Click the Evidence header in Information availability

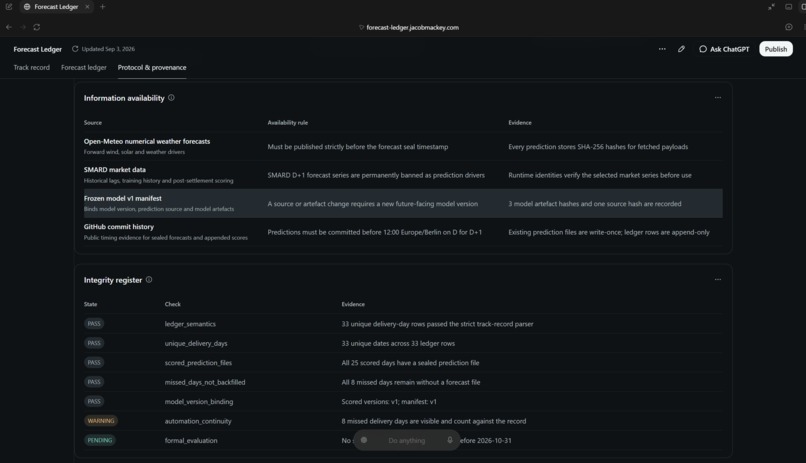(x=520, y=123)
